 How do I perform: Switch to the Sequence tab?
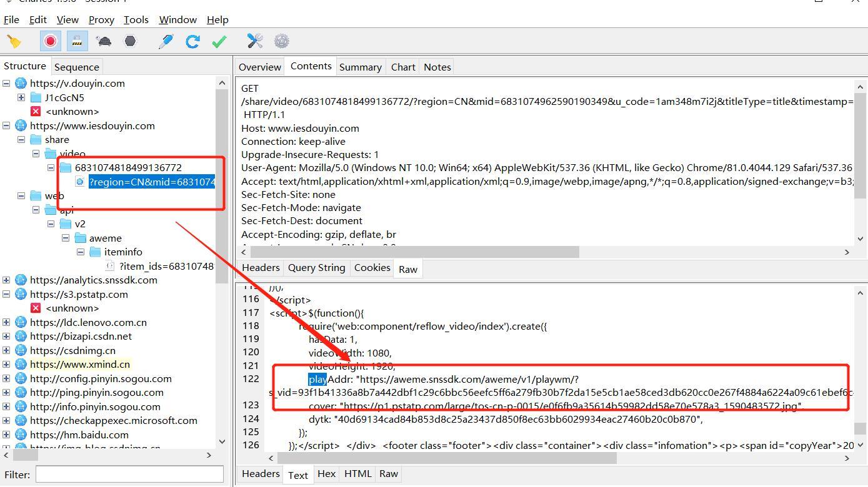(x=76, y=67)
